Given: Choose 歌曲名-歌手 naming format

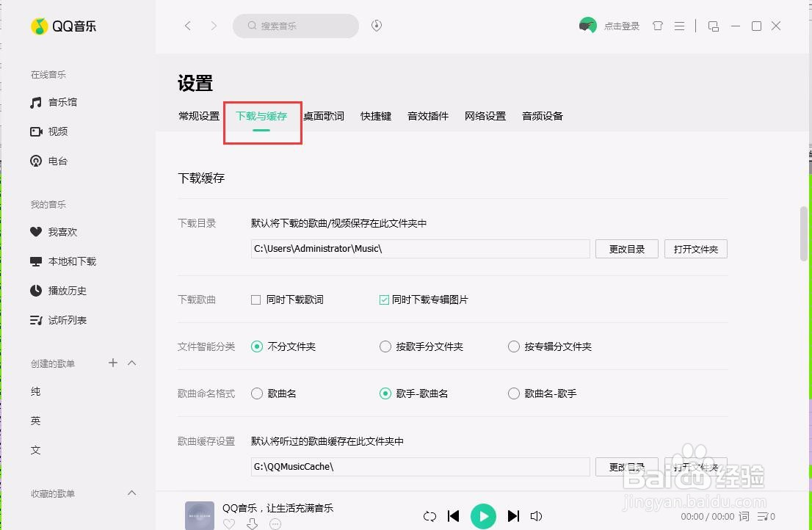Looking at the screenshot, I should 514,393.
